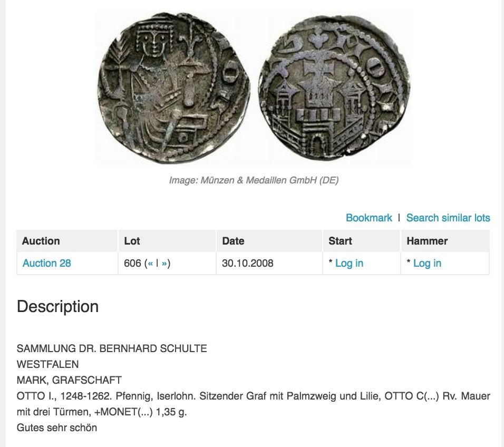Click the WESTFALEN text line
The width and height of the screenshot is (504, 447).
[x=48, y=364]
